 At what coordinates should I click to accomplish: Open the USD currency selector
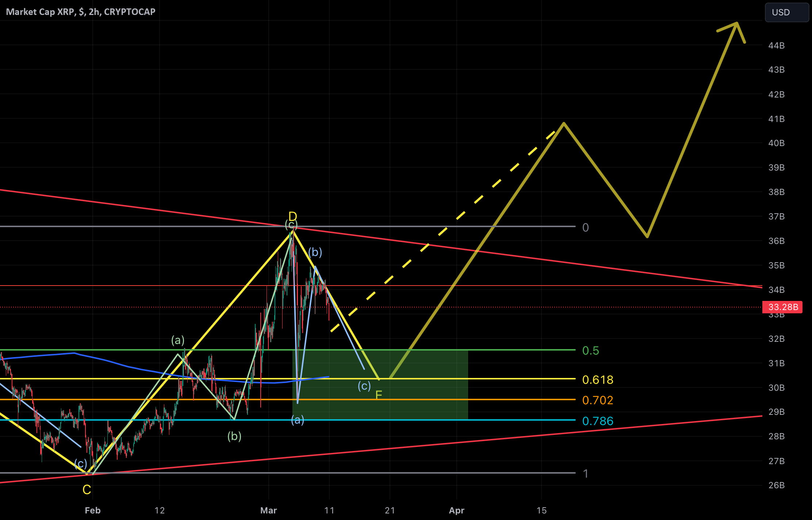(x=787, y=12)
